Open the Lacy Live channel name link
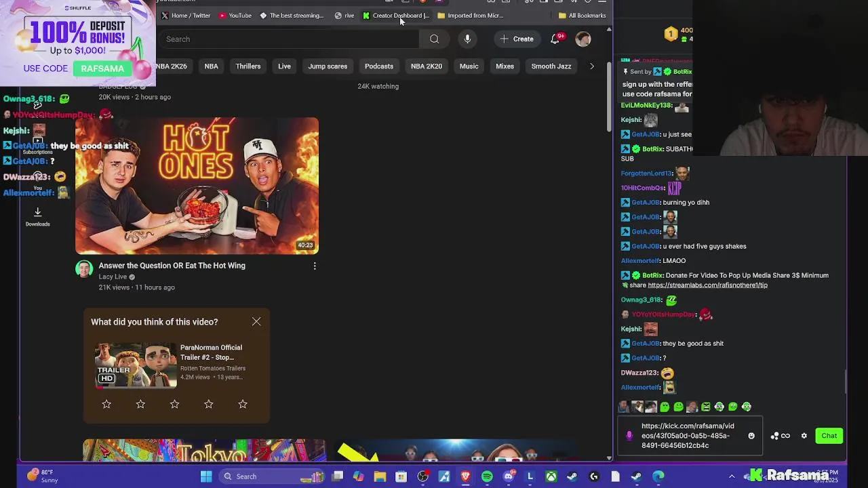This screenshot has width=868, height=488. click(x=113, y=277)
